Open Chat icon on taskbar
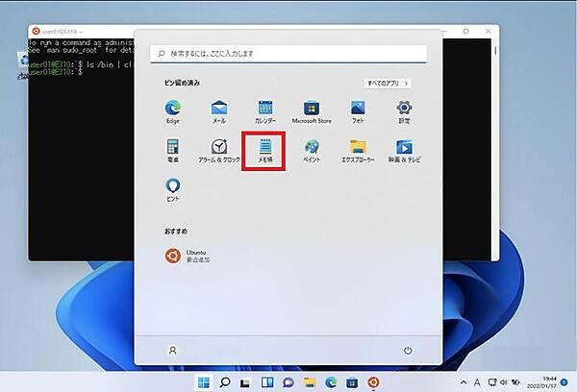Viewport: 577px width, 392px height. pyautogui.click(x=288, y=382)
